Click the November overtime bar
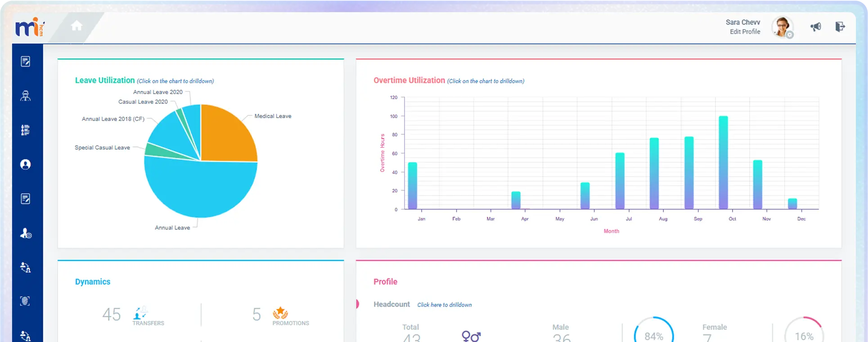The image size is (868, 342). coord(758,185)
